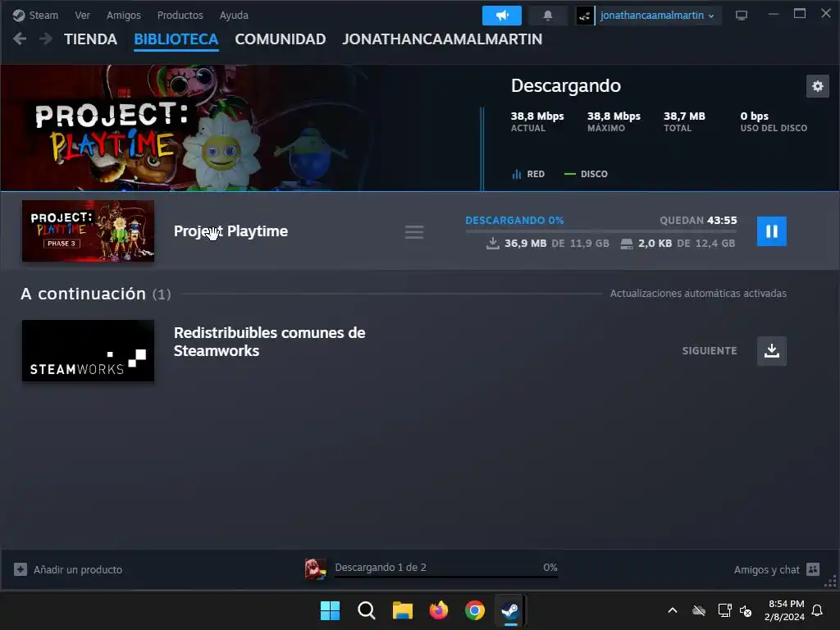
Task: Click Descargando 1 de 2 status
Action: click(381, 568)
